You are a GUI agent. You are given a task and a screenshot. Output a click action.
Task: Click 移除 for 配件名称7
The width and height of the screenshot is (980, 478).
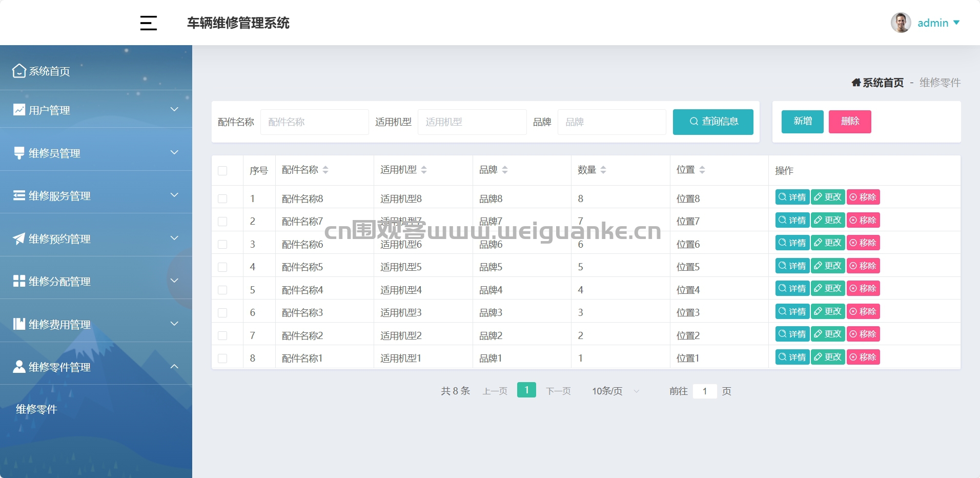point(863,220)
